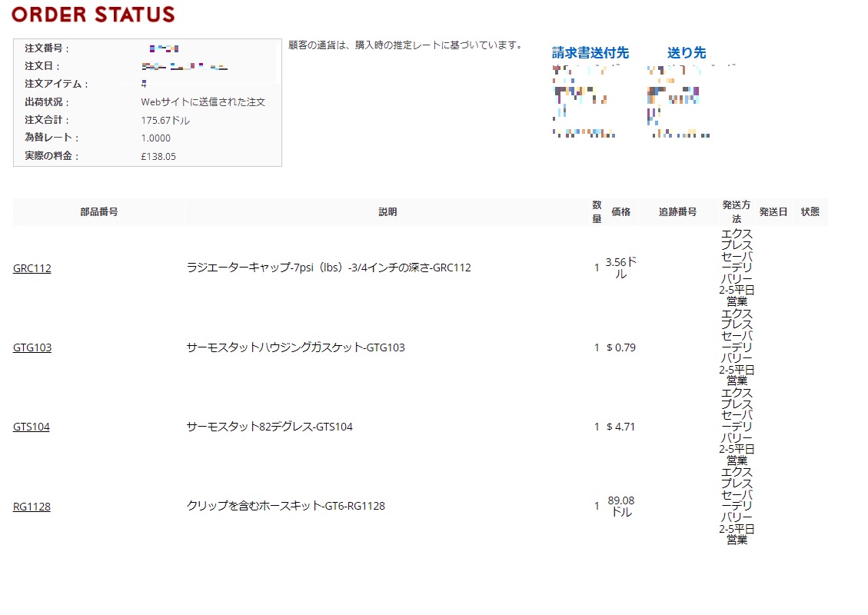Click the クリップを含むホースキット description
868x615 pixels.
tap(285, 507)
